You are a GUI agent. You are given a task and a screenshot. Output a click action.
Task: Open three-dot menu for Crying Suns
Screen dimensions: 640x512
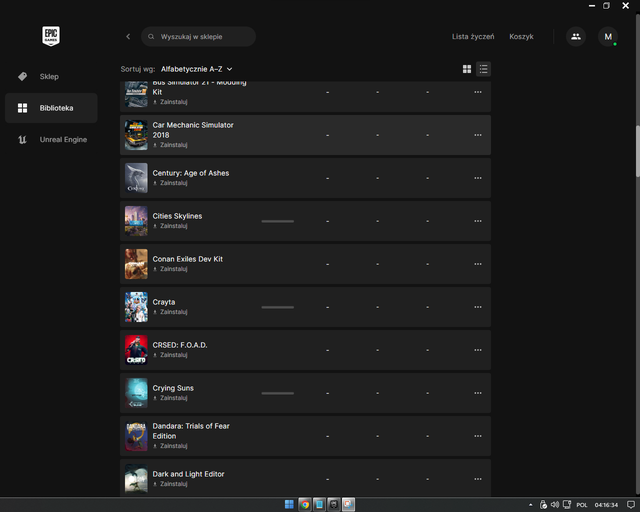478,393
